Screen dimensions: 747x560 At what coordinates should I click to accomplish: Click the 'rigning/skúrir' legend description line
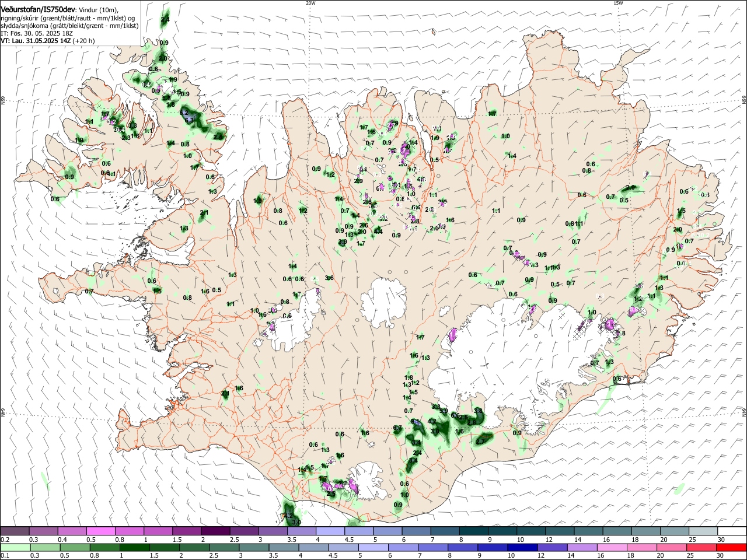(x=68, y=17)
